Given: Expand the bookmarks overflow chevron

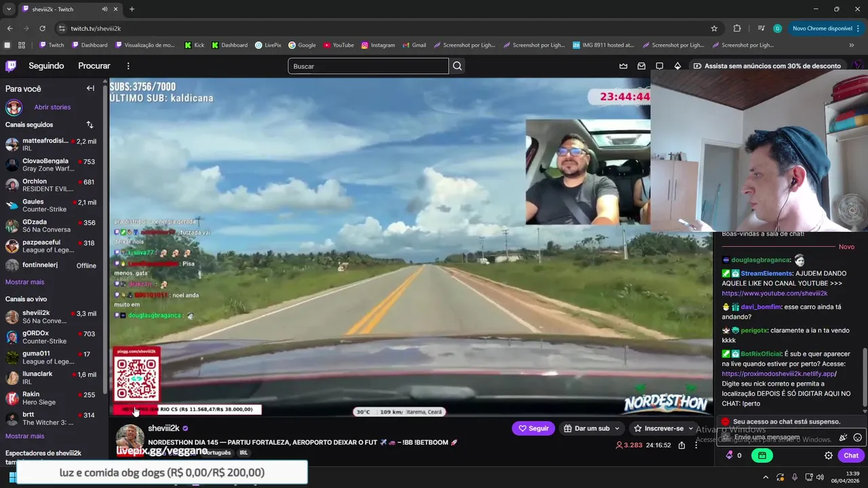Looking at the screenshot, I should tap(852, 45).
